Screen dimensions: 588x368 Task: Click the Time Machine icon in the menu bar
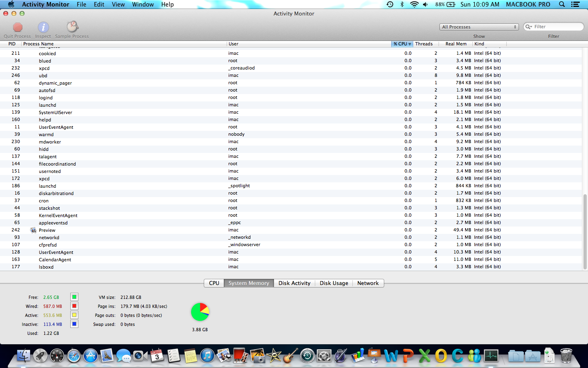point(390,4)
